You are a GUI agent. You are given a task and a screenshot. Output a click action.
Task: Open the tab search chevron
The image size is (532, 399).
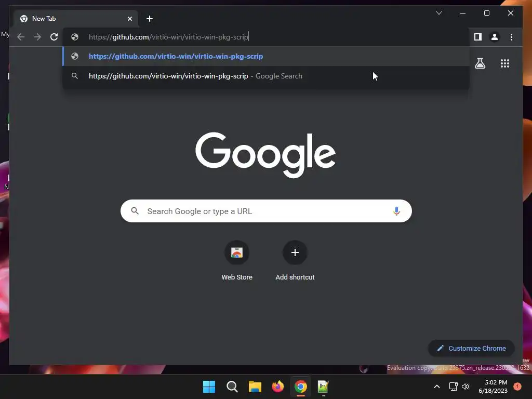click(438, 13)
